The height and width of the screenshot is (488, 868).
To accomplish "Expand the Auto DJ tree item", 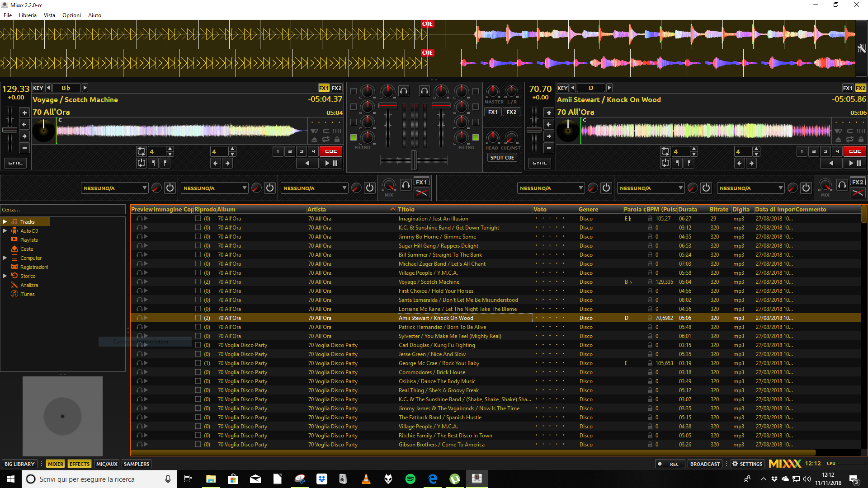I will (x=5, y=231).
